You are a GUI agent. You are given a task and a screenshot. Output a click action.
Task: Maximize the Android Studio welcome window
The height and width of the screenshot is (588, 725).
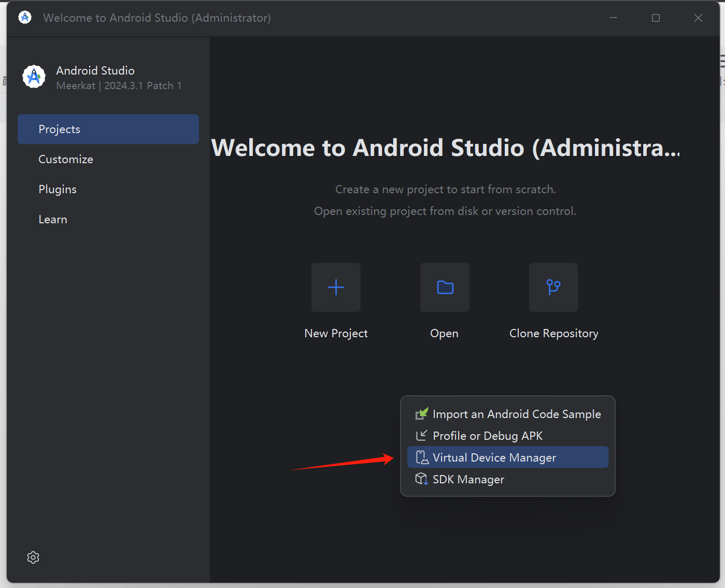coord(656,18)
